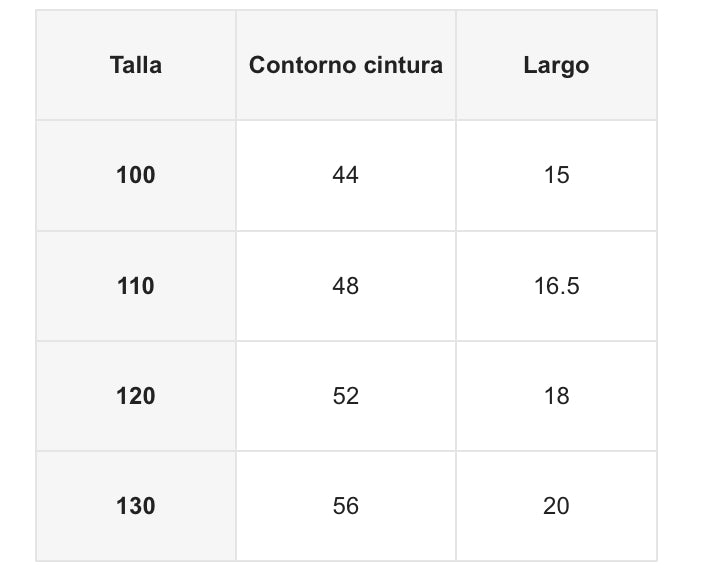The width and height of the screenshot is (701, 578).
Task: Select Largo cell for size 110
Action: tap(556, 286)
